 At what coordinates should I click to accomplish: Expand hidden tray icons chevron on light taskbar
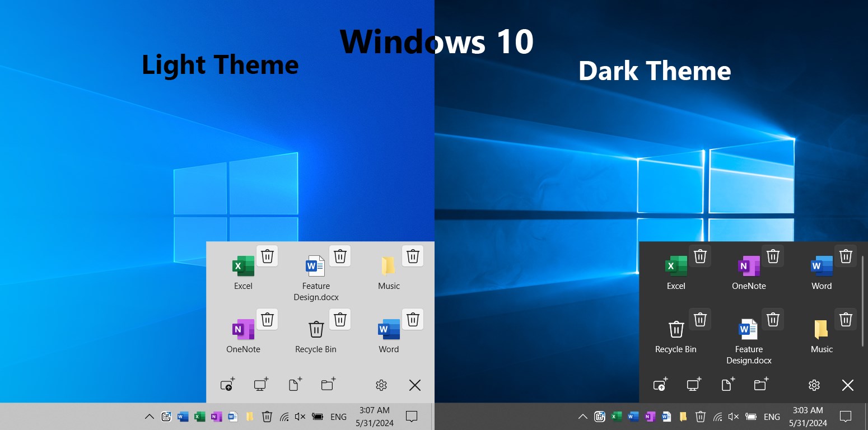pos(150,417)
